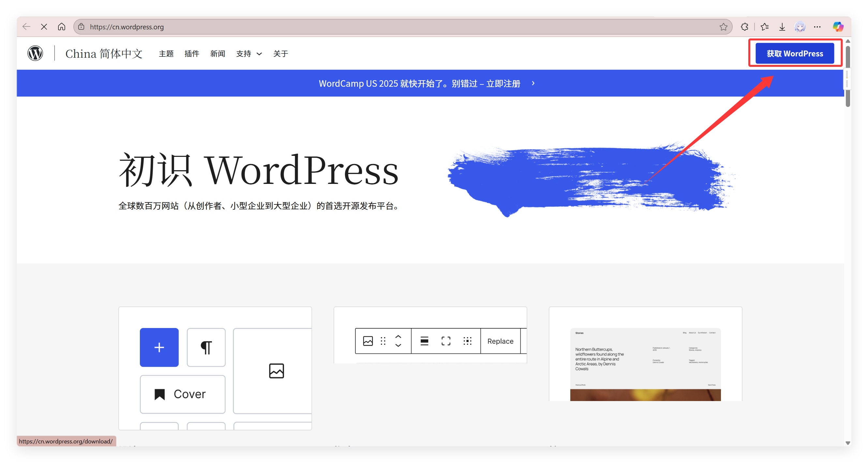868x463 pixels.
Task: Click the WordPress logo
Action: click(35, 53)
